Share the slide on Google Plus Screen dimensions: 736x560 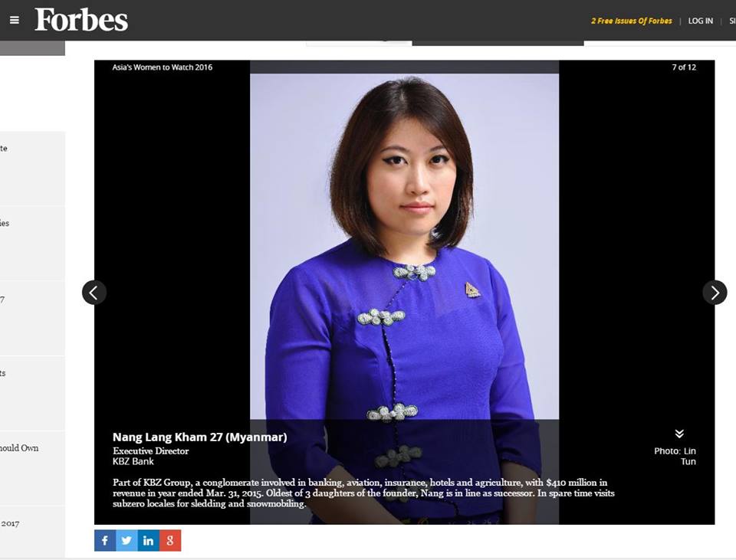coord(170,540)
